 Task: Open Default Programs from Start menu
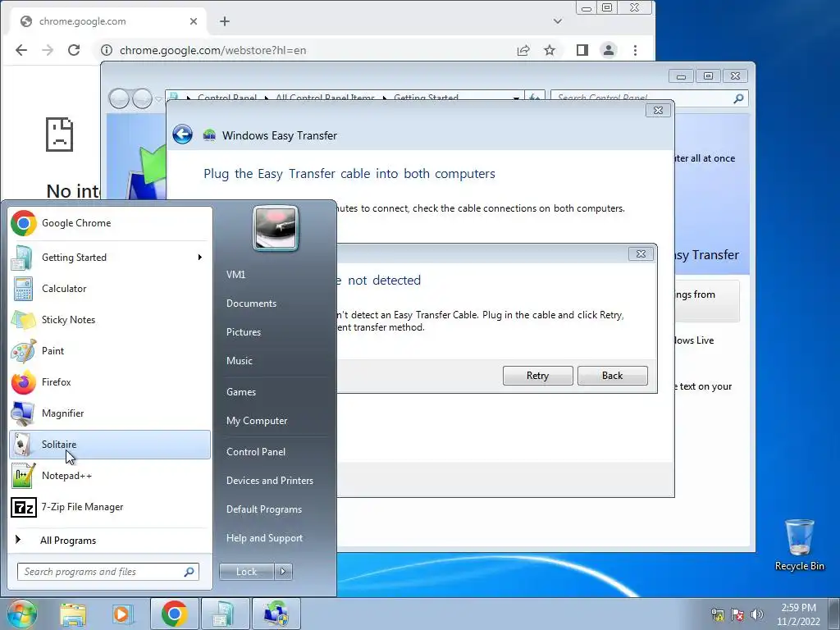point(263,509)
